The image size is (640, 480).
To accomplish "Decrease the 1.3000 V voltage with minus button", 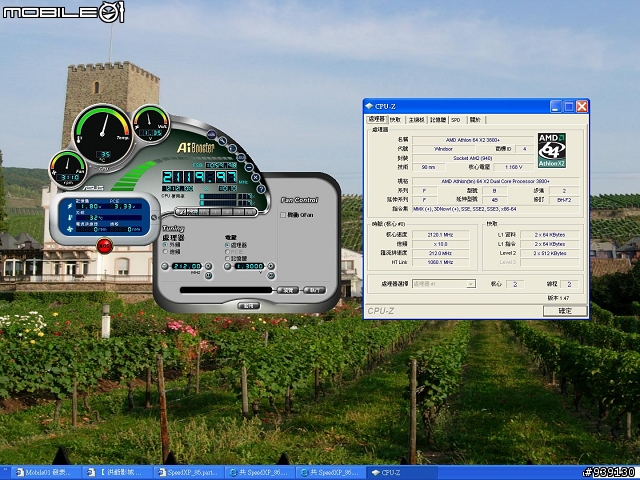I will tap(227, 266).
